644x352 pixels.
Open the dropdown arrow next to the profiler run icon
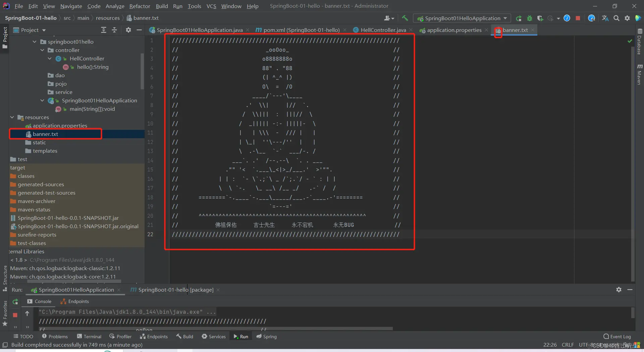(558, 18)
